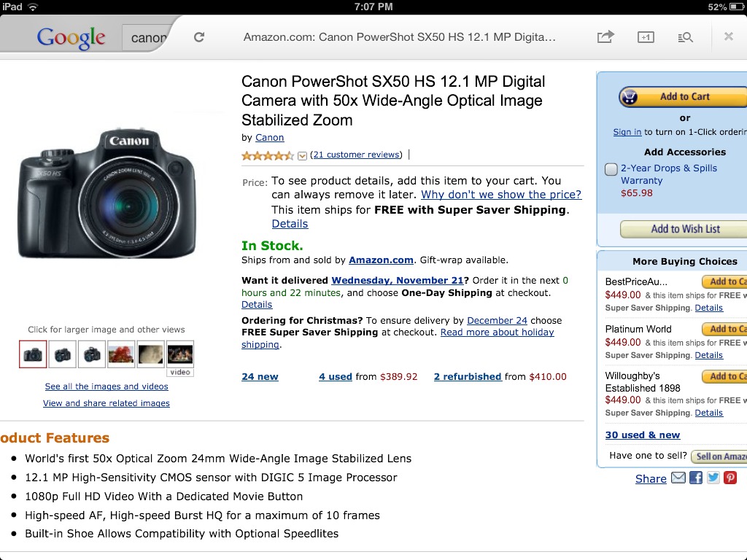Screen dimensions: 747x560
Task: Click the Google +1 icon
Action: click(646, 37)
